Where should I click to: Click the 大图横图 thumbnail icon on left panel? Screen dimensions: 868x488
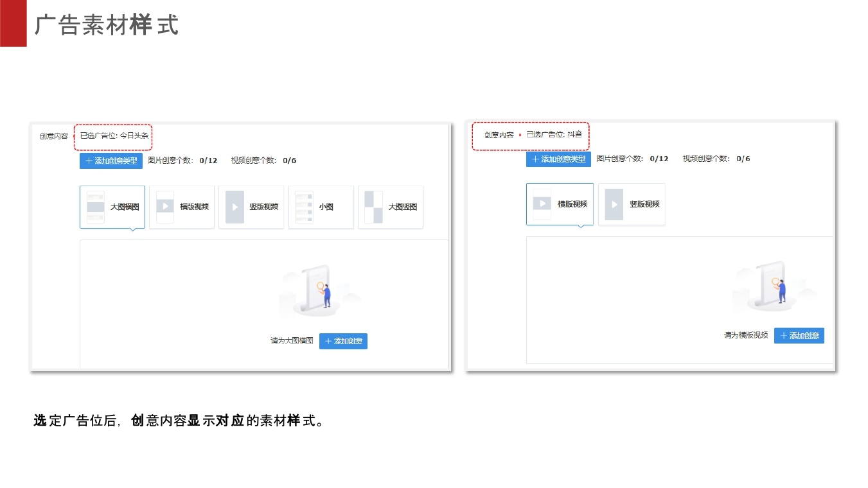pyautogui.click(x=96, y=207)
